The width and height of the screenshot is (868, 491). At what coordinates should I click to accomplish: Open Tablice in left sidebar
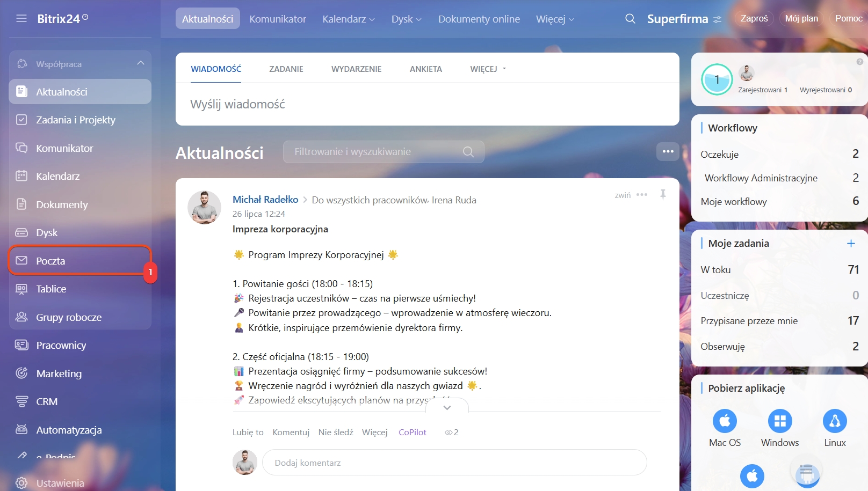[80, 289]
